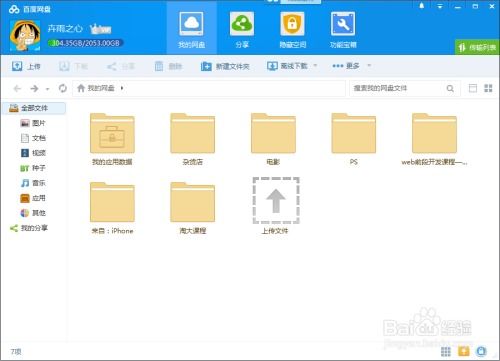
Task: Click the home icon in the path bar
Action: coord(81,88)
